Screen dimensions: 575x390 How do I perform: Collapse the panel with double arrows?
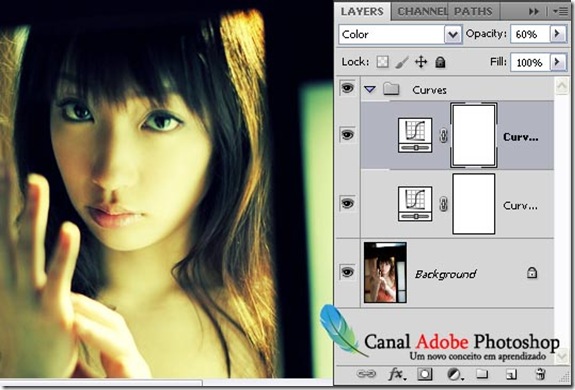tap(534, 12)
